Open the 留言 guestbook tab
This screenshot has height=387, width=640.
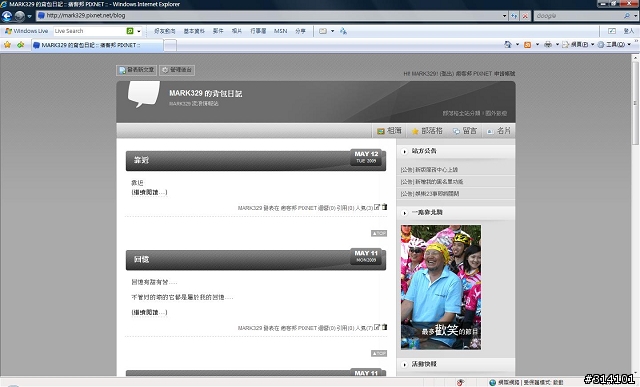coord(465,131)
